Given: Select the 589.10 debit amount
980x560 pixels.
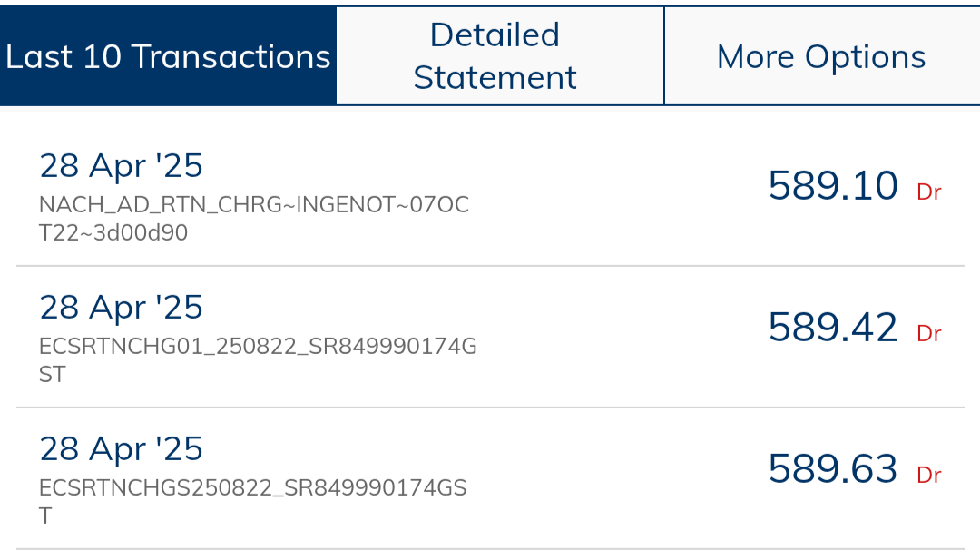Looking at the screenshot, I should pos(832,186).
